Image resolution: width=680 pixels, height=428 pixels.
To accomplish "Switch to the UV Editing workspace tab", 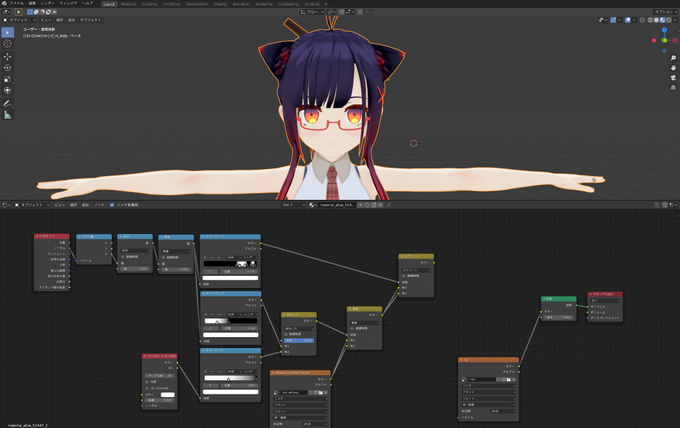I will tap(172, 4).
